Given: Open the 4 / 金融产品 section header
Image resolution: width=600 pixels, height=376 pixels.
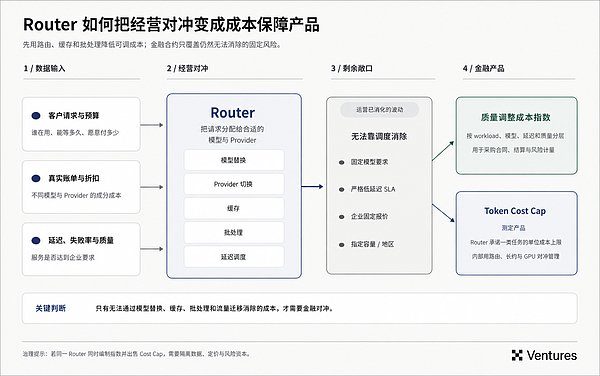Looking at the screenshot, I should tap(483, 68).
